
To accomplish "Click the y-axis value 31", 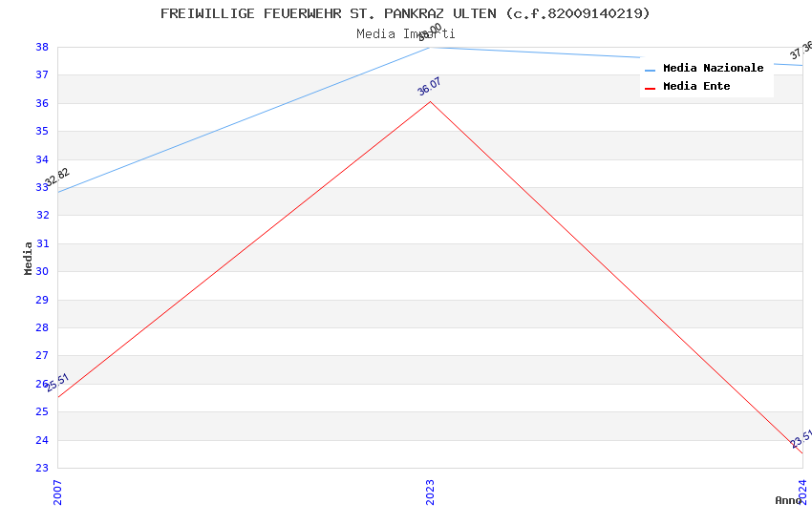I will coord(42,243).
